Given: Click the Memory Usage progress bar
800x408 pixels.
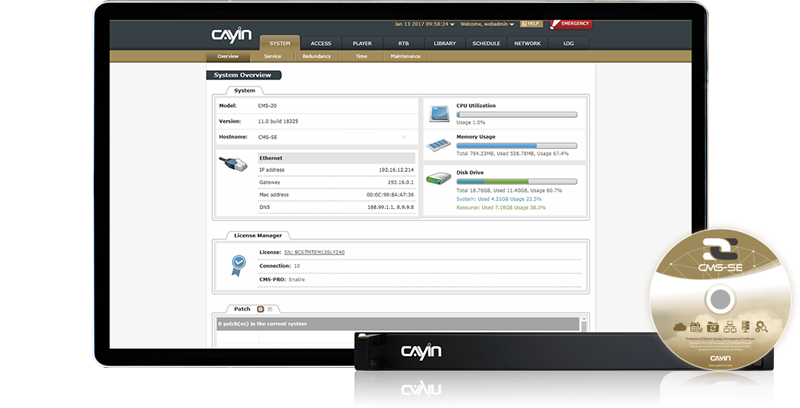Looking at the screenshot, I should (x=517, y=146).
